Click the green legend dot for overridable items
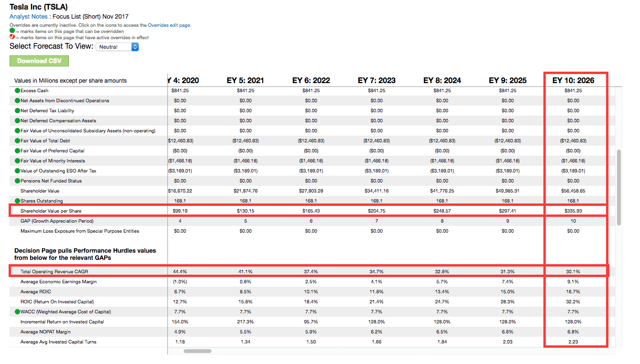This screenshot has width=640, height=364. point(12,31)
